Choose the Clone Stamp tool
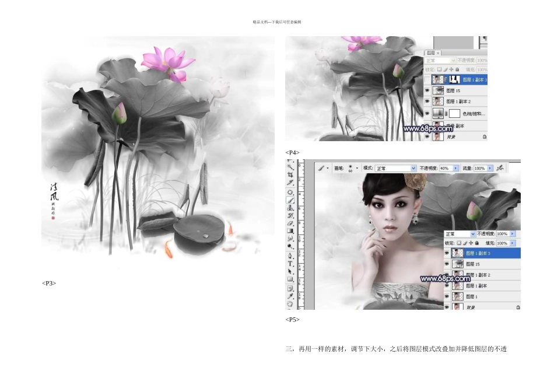 [290, 208]
